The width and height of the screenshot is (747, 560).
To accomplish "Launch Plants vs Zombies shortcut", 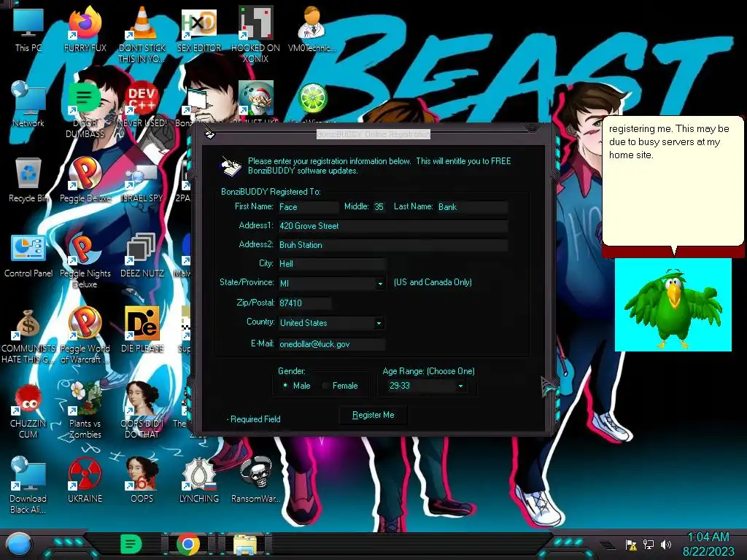I will [85, 411].
